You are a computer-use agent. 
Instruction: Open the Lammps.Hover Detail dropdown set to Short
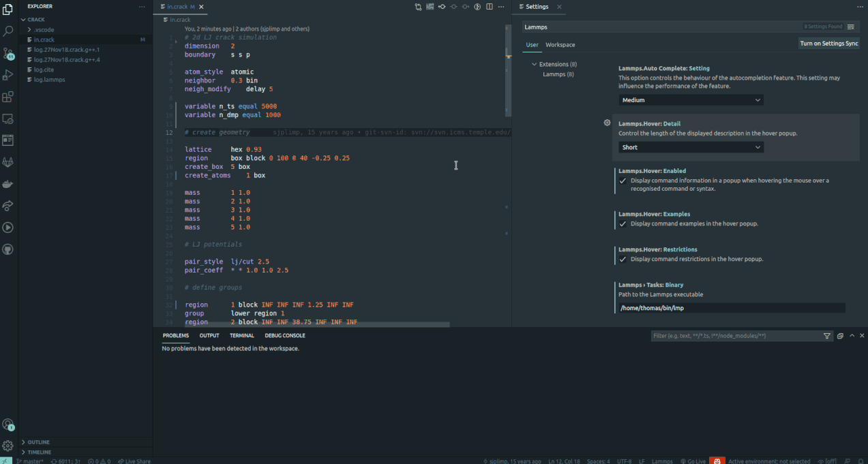[691, 146]
